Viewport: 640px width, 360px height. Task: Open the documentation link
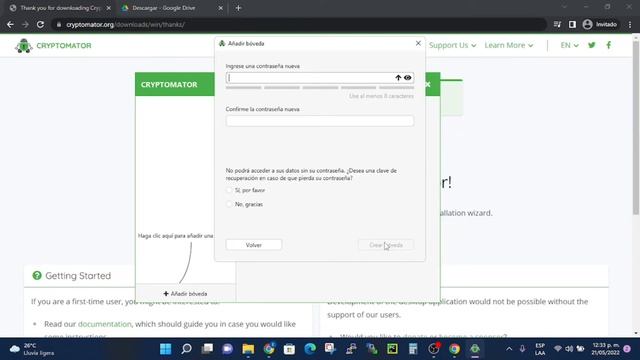[x=104, y=324]
